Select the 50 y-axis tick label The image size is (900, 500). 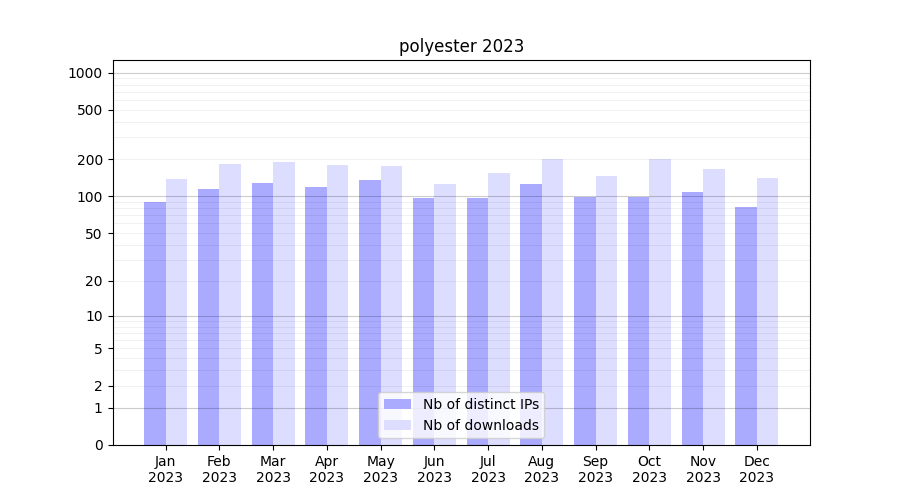click(x=94, y=234)
